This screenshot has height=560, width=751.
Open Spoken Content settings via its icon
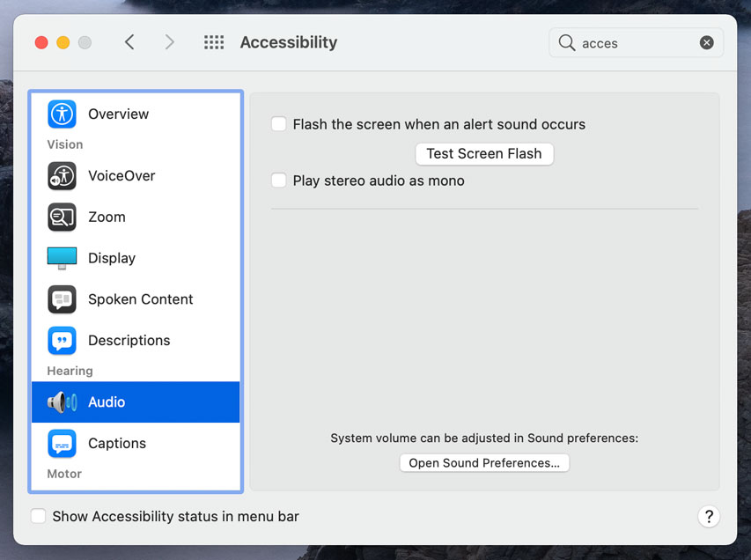pyautogui.click(x=60, y=299)
